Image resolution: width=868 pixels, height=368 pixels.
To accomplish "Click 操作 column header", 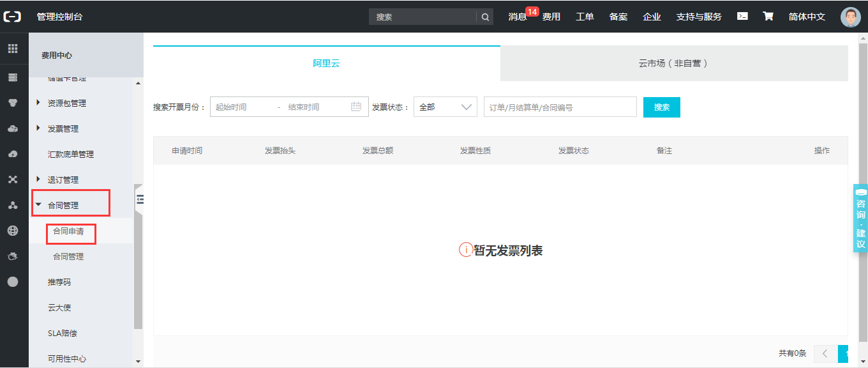I will (822, 151).
